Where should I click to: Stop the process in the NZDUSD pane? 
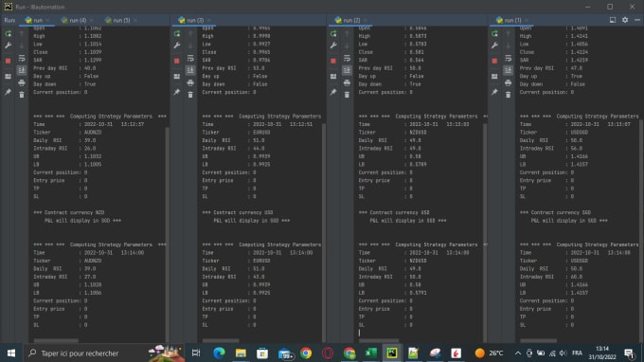[x=333, y=61]
